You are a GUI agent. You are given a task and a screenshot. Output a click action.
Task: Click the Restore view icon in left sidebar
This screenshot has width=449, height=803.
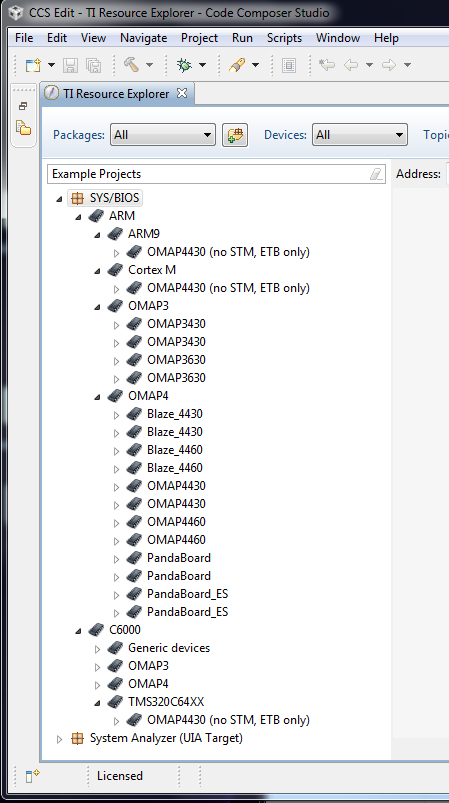tap(23, 107)
